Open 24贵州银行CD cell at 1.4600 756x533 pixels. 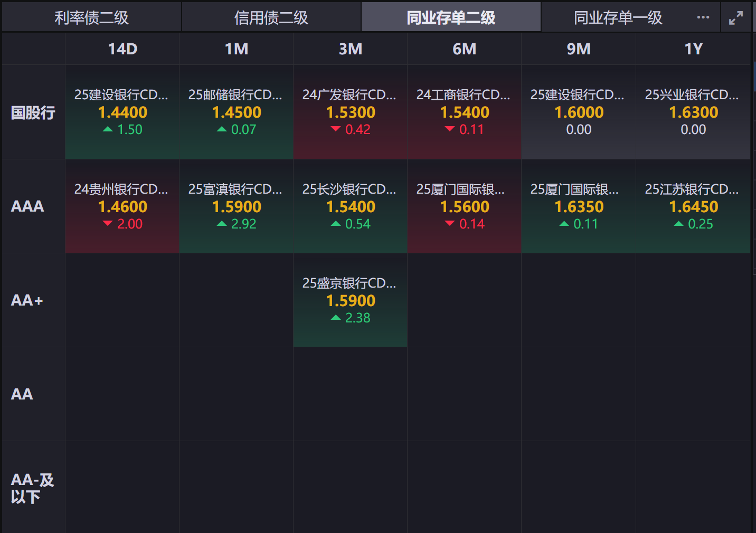pyautogui.click(x=122, y=206)
